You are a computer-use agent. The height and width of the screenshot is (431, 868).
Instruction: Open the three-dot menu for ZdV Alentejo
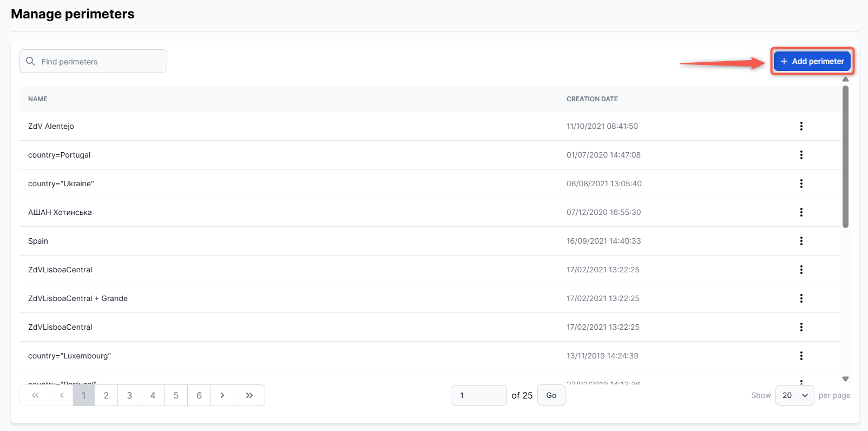pyautogui.click(x=801, y=126)
